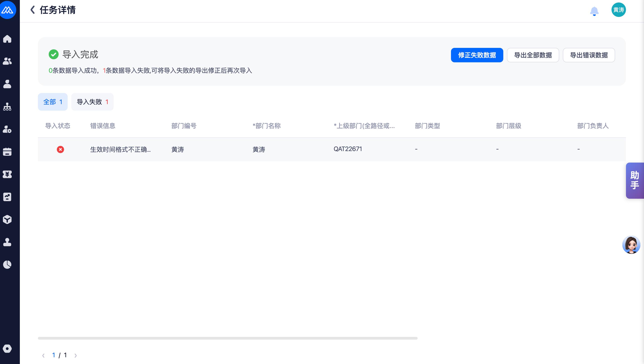Switch to the 全部 tab
Image resolution: width=644 pixels, height=364 pixels.
(53, 102)
